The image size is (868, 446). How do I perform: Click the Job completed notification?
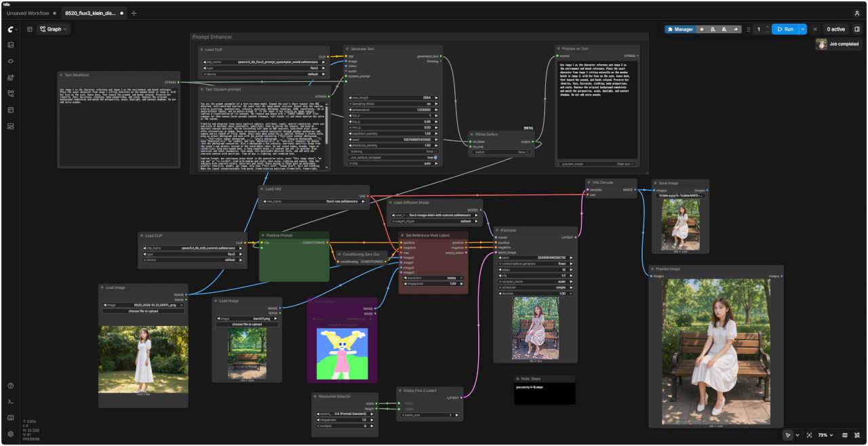tap(839, 44)
